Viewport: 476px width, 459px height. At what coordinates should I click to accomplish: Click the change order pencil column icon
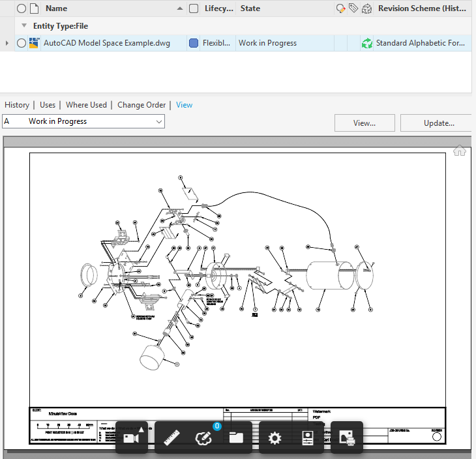[340, 8]
